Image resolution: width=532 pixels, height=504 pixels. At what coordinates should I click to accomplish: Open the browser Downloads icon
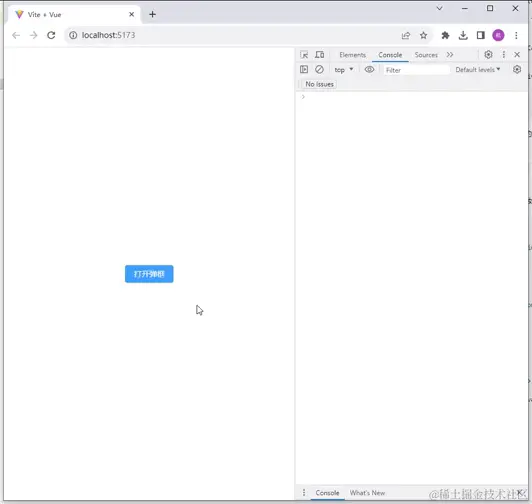(x=463, y=35)
